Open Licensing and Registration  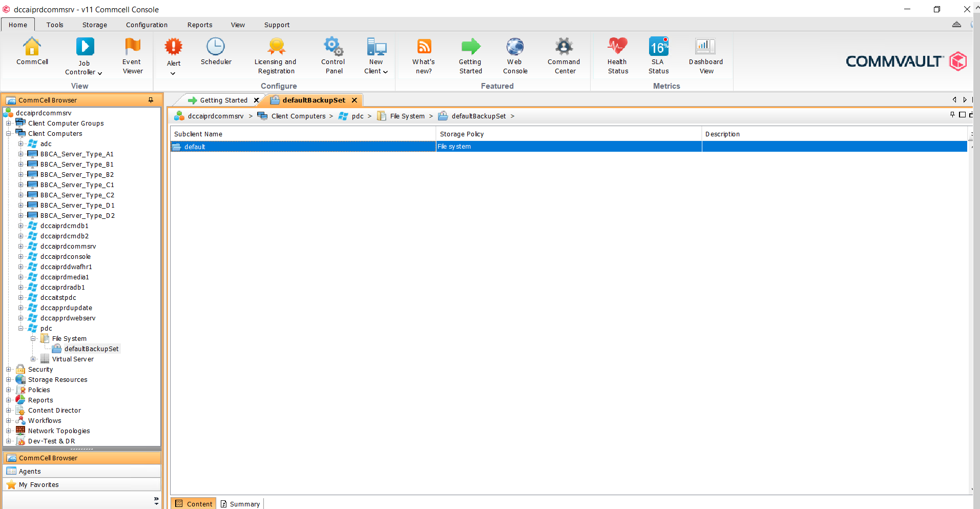(x=276, y=55)
